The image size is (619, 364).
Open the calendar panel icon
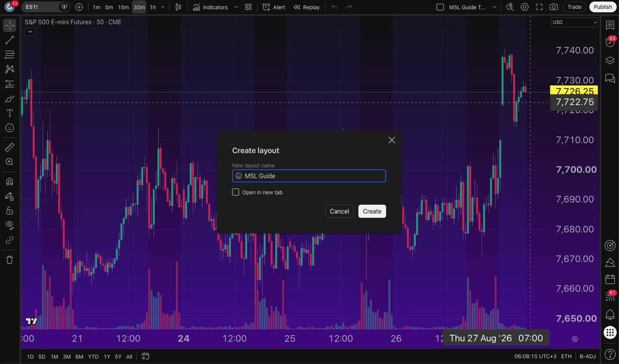click(610, 279)
